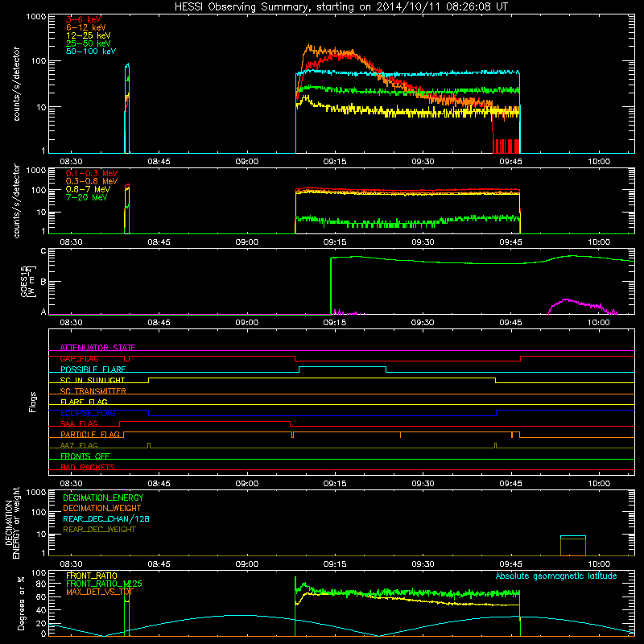
Task: Click the FRONT_RATIO_1225 legend entry
Action: coord(104,584)
